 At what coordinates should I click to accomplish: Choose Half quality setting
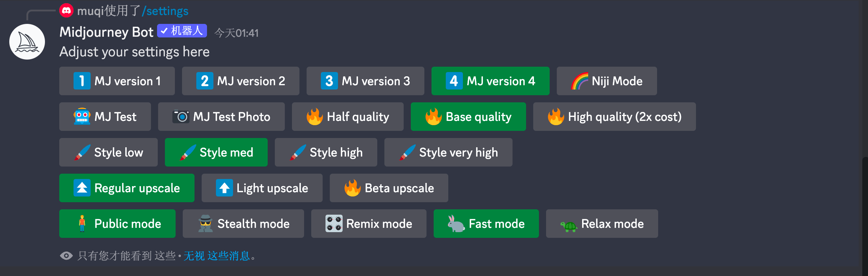[348, 117]
